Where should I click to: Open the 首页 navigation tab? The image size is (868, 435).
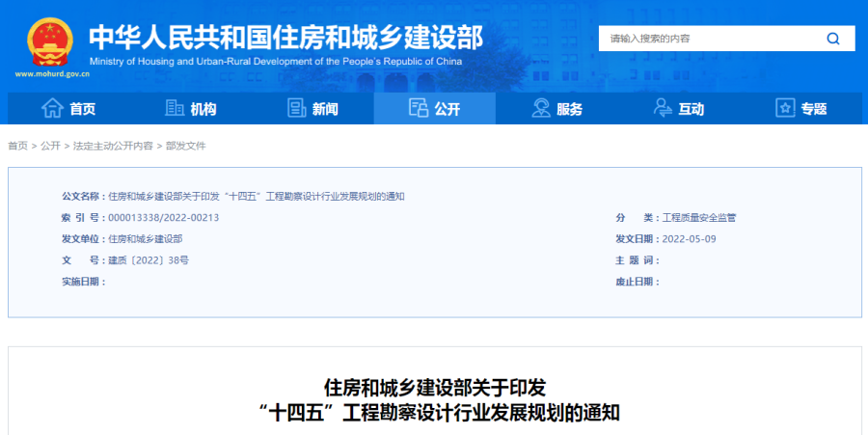pyautogui.click(x=68, y=108)
